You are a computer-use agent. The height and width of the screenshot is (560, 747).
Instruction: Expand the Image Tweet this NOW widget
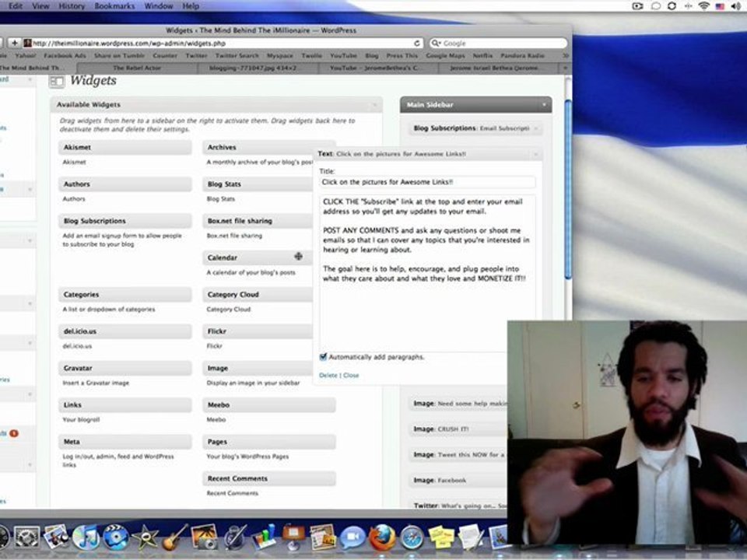(458, 455)
